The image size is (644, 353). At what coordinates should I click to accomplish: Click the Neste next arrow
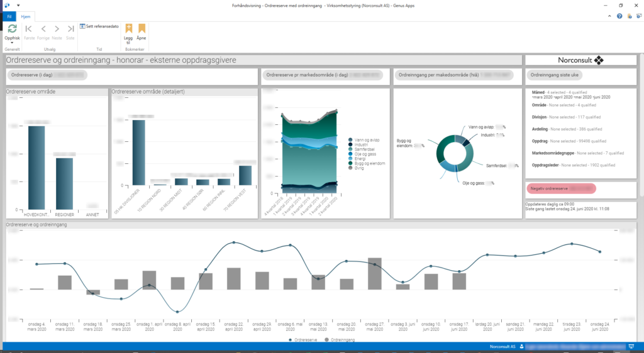click(x=57, y=29)
